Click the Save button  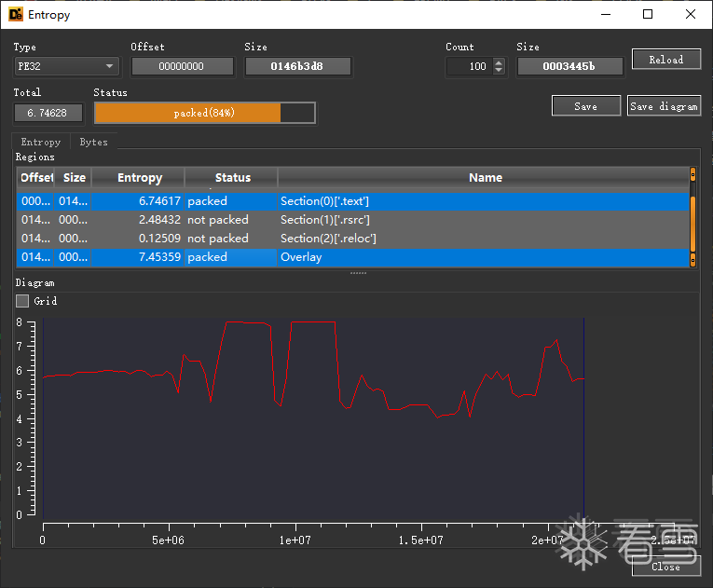pos(585,106)
